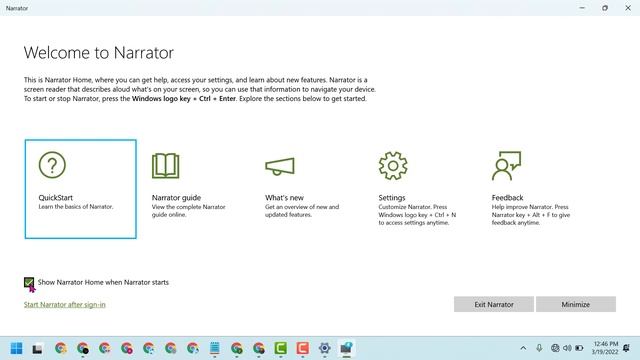Open the volume speaker icon in tray
Screen dimensions: 640x360
[x=567, y=348]
